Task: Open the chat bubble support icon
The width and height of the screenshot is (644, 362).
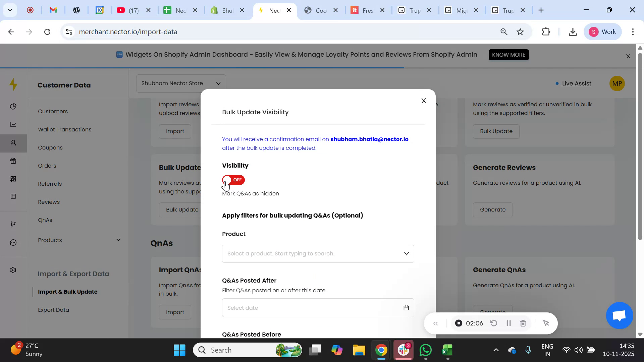Action: (x=13, y=242)
